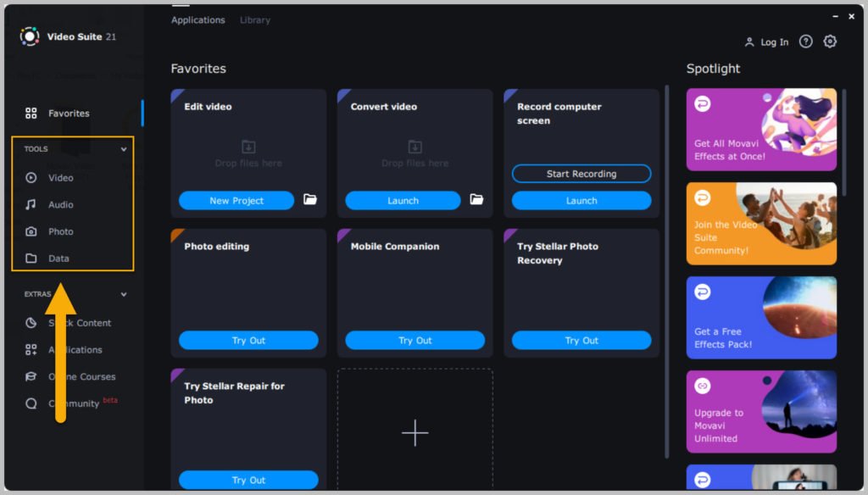Click Start Recording button

pyautogui.click(x=581, y=173)
